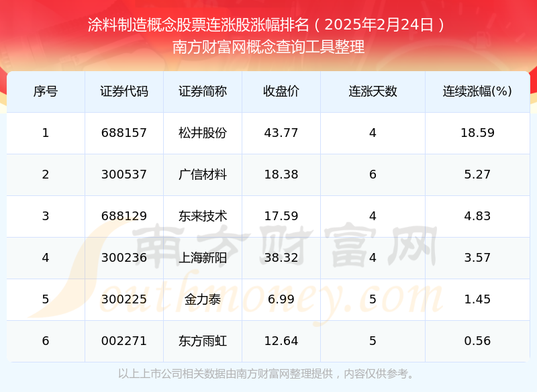The height and width of the screenshot is (392, 537).
Task: Select stock name 上海新阳
Action: (x=203, y=258)
